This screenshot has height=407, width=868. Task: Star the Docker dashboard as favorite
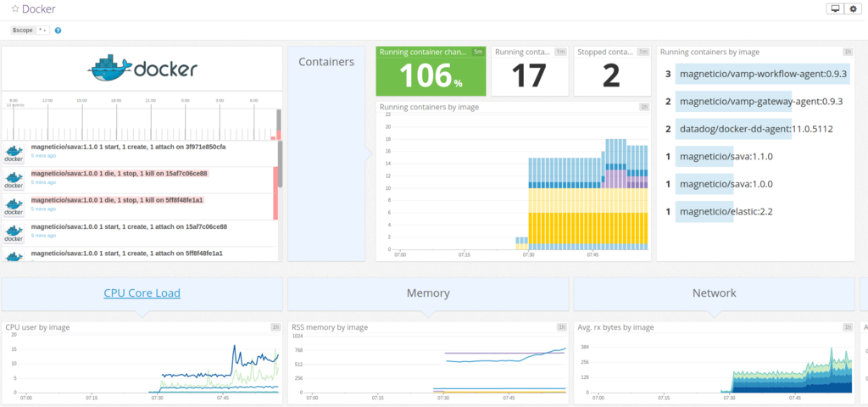coord(15,9)
